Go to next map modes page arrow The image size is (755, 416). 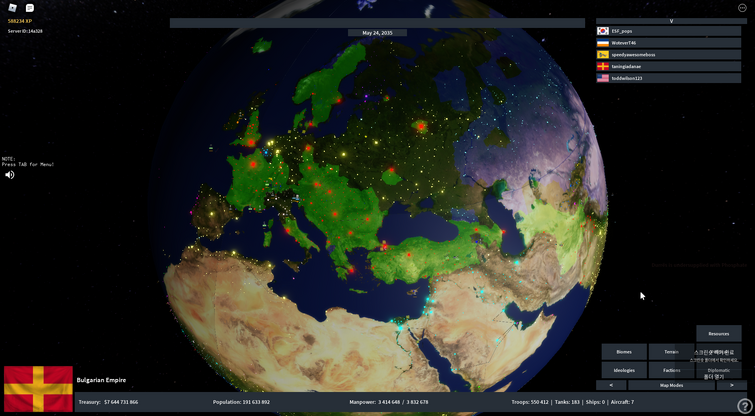pos(731,385)
